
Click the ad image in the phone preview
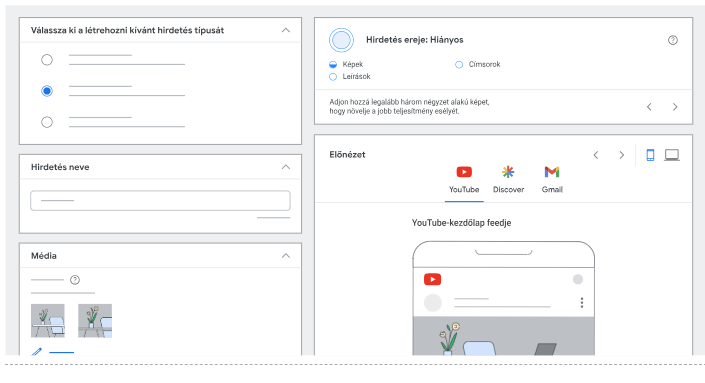(x=504, y=336)
